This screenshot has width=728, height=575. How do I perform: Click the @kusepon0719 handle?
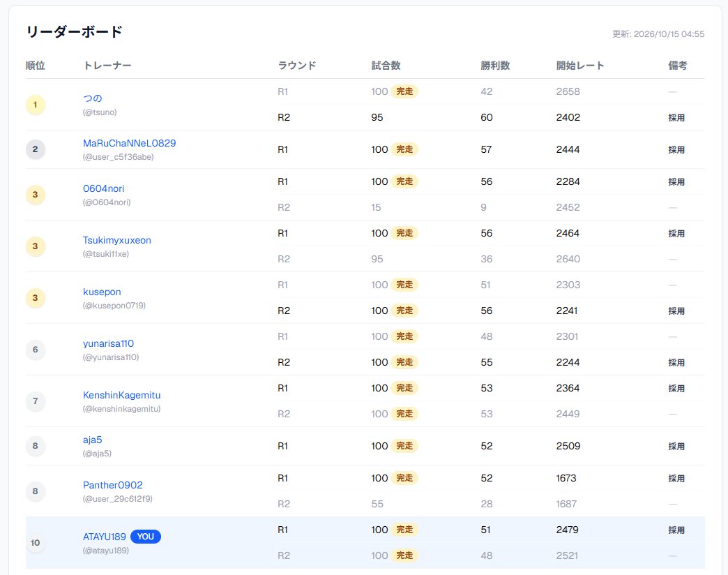[114, 306]
